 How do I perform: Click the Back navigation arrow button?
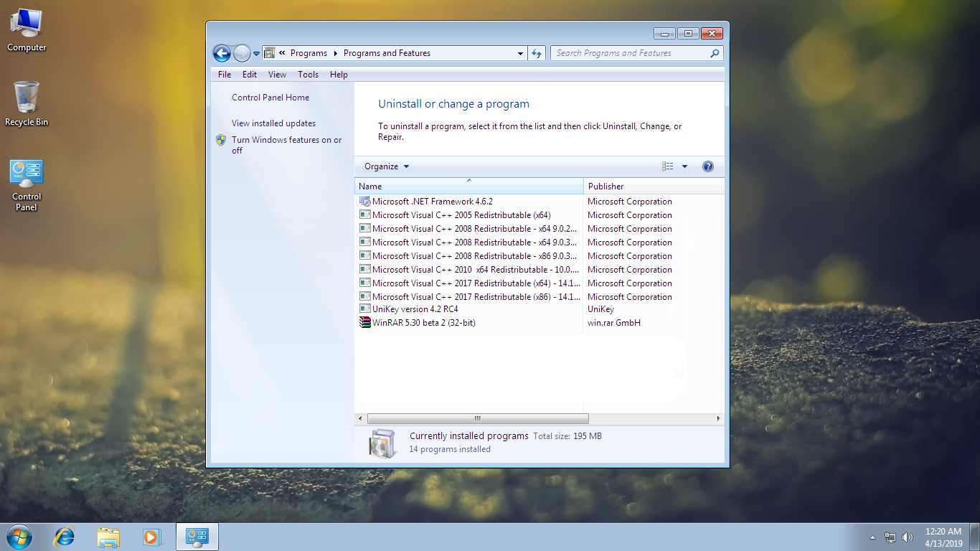222,53
